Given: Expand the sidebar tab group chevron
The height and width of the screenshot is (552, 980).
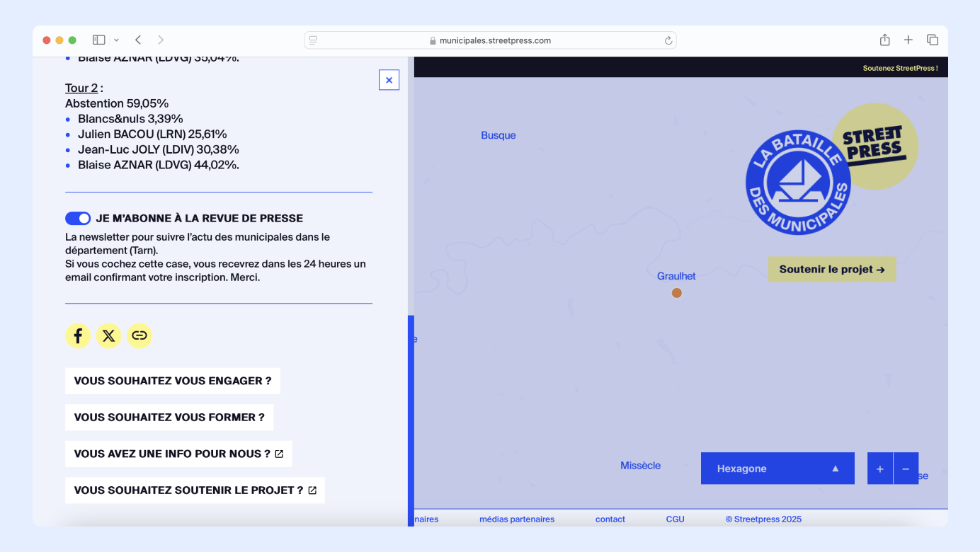Looking at the screenshot, I should point(117,40).
